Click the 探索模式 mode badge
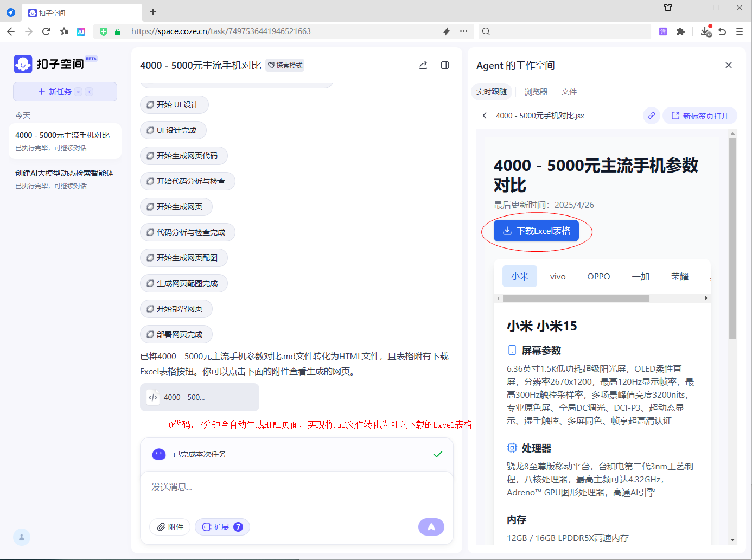Image resolution: width=752 pixels, height=560 pixels. coord(285,65)
